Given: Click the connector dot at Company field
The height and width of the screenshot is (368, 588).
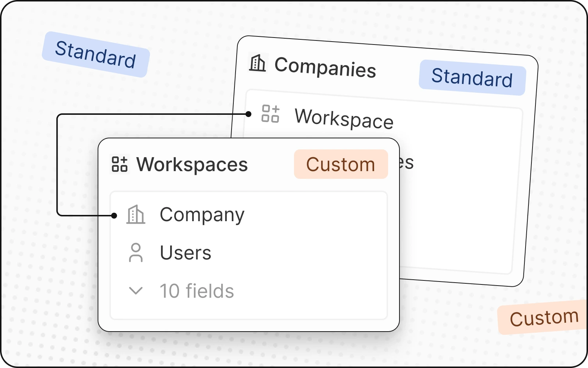Looking at the screenshot, I should [114, 216].
